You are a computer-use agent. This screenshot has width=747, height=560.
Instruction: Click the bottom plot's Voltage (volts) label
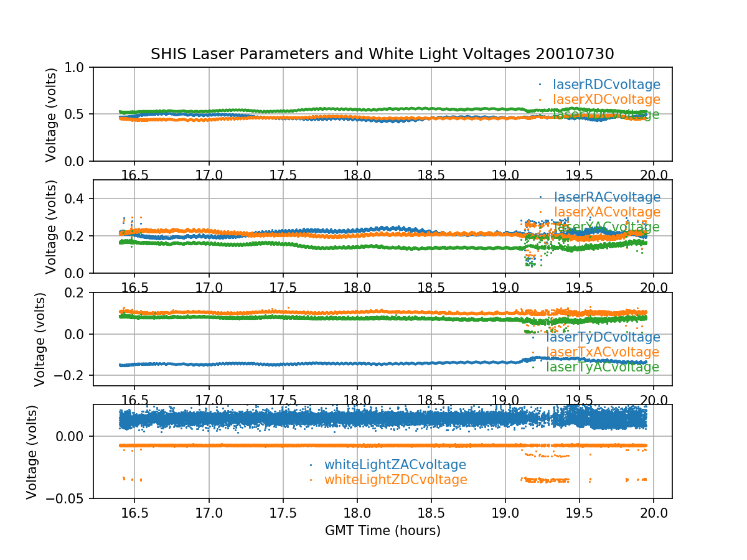click(x=32, y=452)
